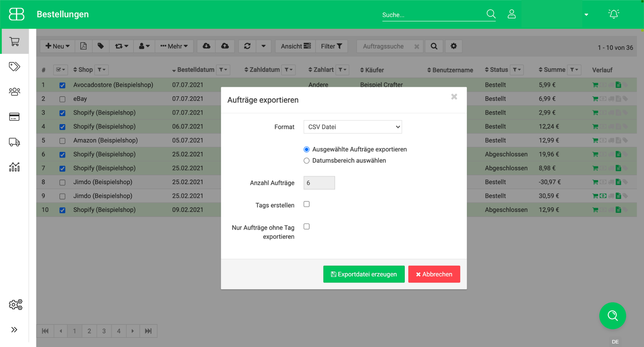Open settings via the gears icon
644x347 pixels.
(15, 304)
